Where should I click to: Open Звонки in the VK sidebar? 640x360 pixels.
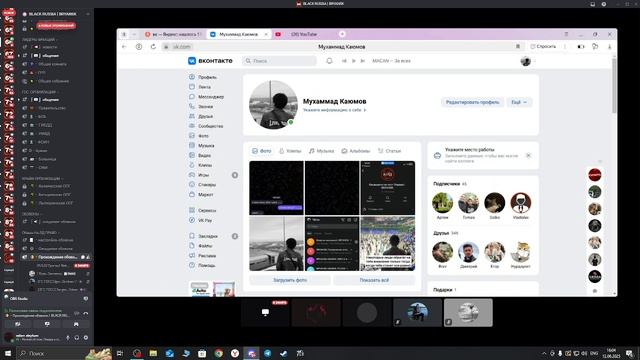click(201, 107)
